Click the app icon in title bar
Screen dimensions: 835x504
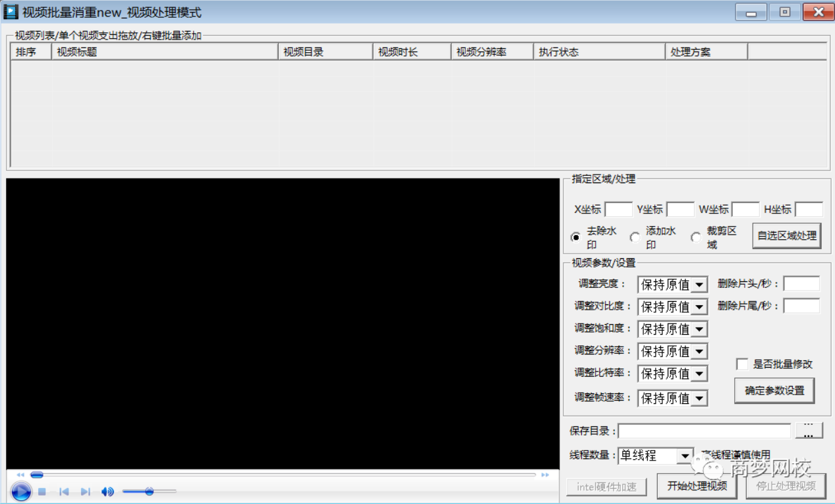click(11, 12)
